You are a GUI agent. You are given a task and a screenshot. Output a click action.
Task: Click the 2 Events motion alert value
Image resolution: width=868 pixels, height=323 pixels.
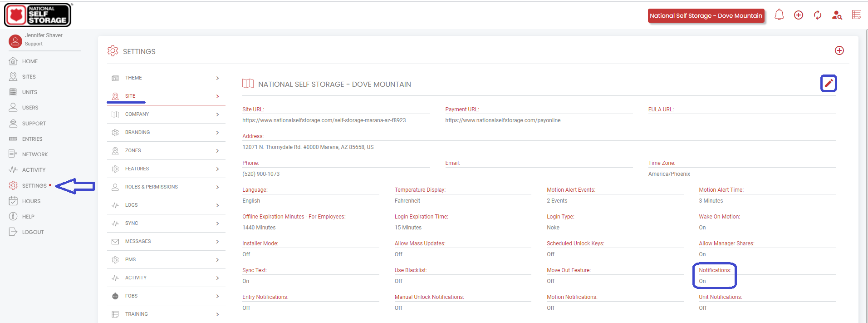pyautogui.click(x=557, y=201)
